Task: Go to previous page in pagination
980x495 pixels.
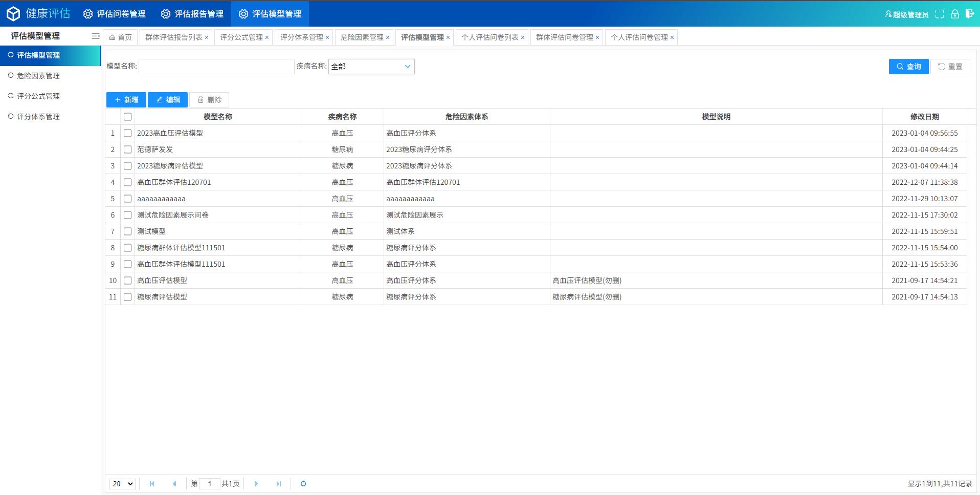Action: tap(174, 484)
